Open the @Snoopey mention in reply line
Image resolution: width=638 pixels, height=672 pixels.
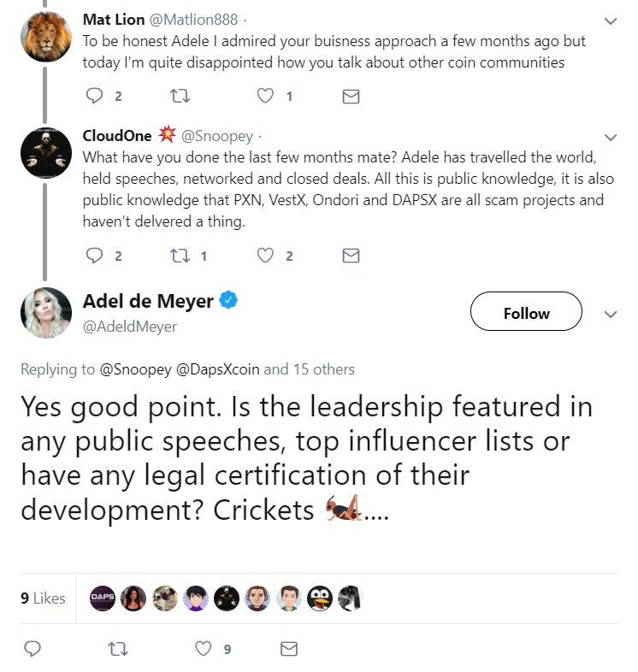pyautogui.click(x=135, y=369)
